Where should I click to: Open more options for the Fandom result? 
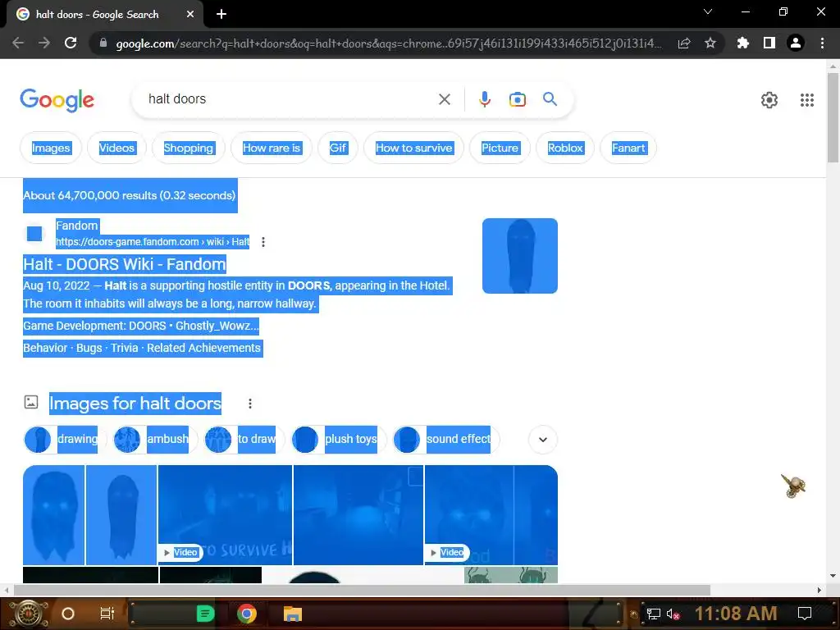click(263, 242)
